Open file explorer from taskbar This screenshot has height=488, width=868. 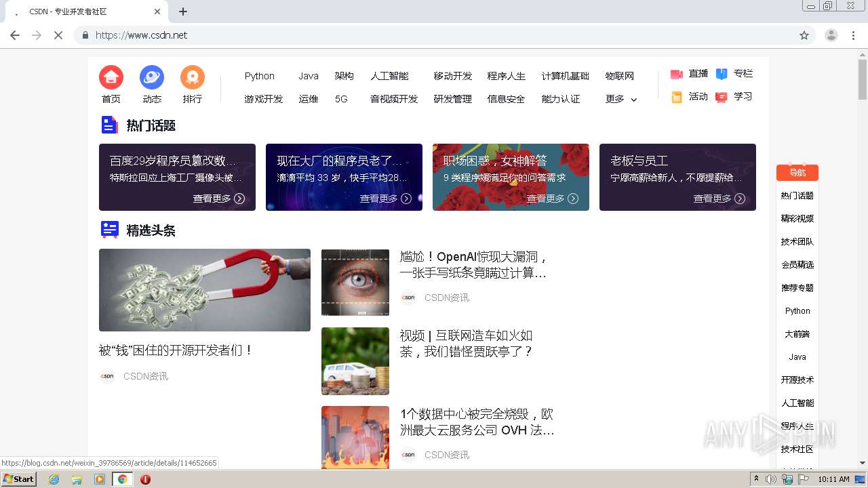pyautogui.click(x=77, y=479)
